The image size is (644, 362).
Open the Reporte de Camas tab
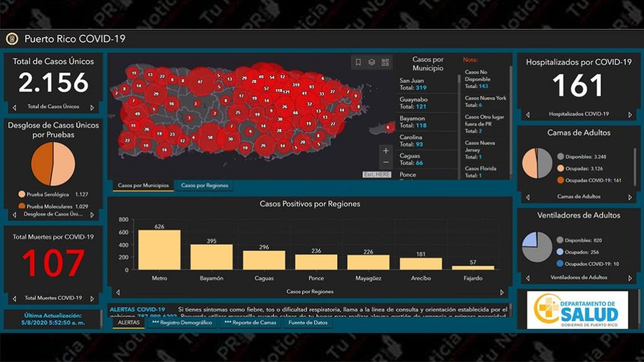(x=250, y=323)
